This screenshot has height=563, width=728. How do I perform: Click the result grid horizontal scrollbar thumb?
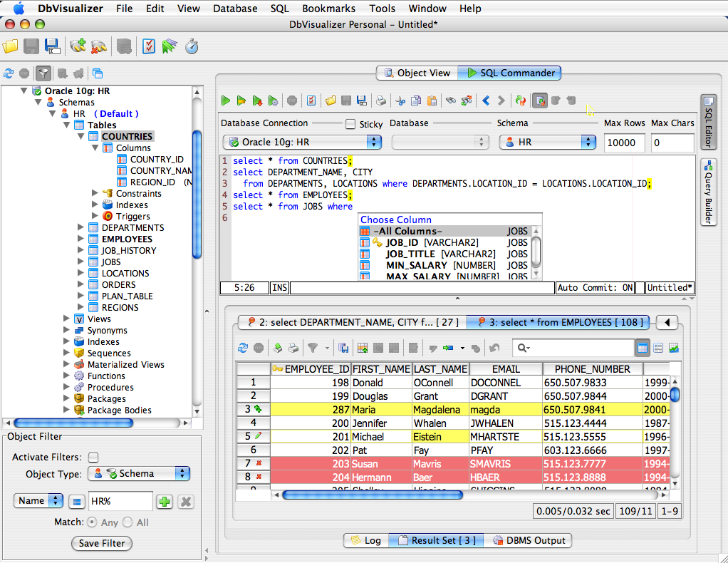[x=373, y=495]
